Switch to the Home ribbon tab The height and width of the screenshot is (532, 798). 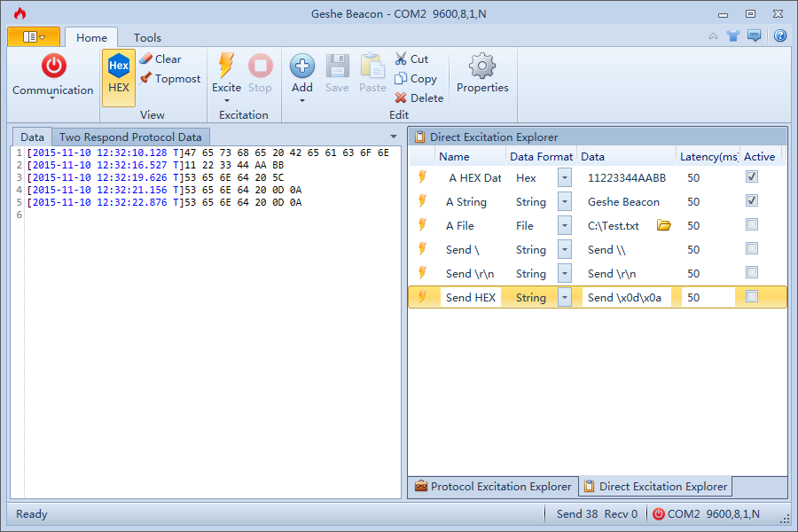point(91,37)
